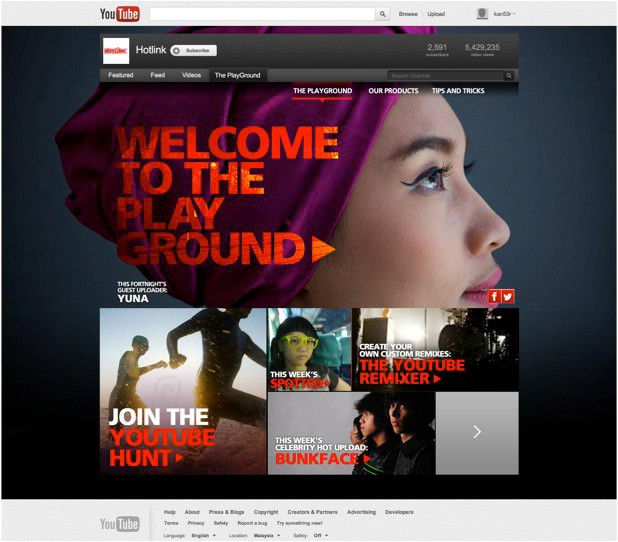
Task: Click the gray YouTube logo in the footer
Action: pos(119,524)
